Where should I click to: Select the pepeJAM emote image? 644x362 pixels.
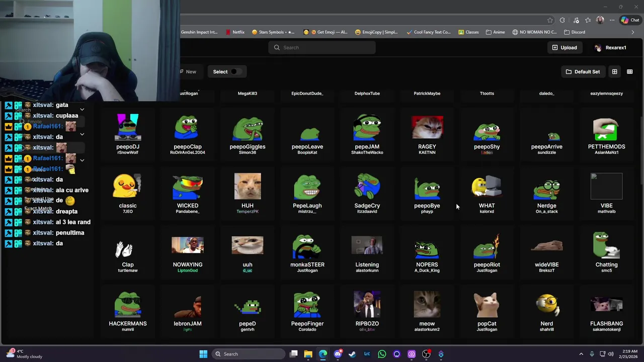point(367,127)
